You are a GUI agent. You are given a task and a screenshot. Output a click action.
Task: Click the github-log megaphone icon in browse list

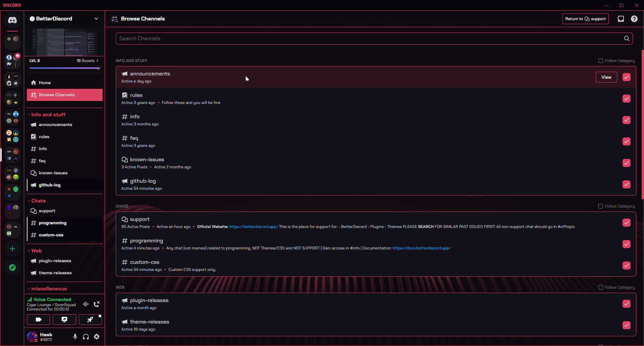[x=125, y=181]
